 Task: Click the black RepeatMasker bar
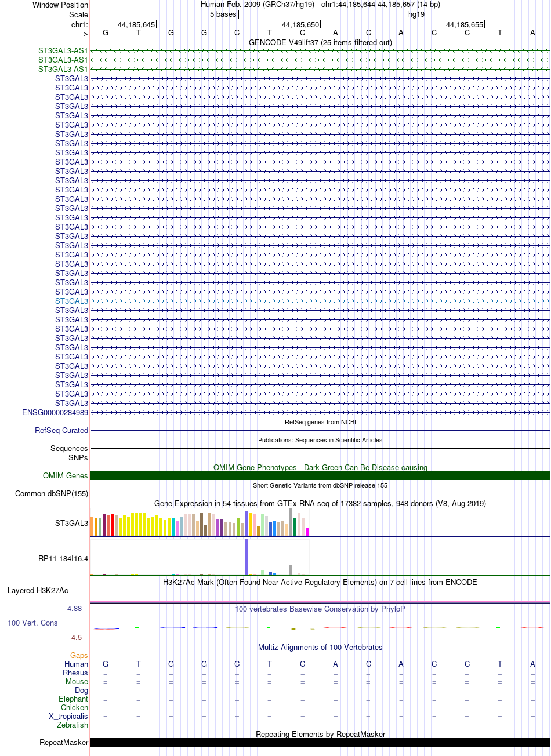coord(320,743)
